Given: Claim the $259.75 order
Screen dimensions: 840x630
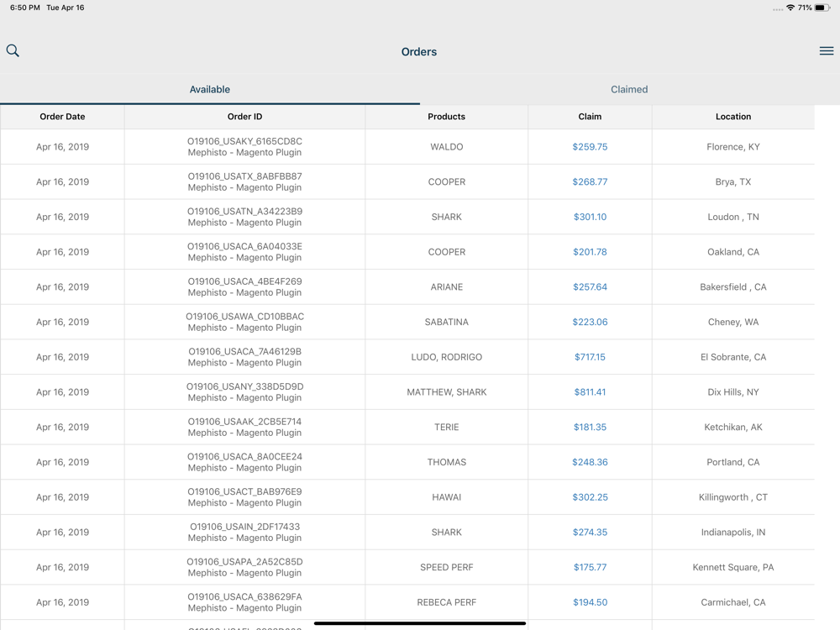Looking at the screenshot, I should pyautogui.click(x=590, y=147).
